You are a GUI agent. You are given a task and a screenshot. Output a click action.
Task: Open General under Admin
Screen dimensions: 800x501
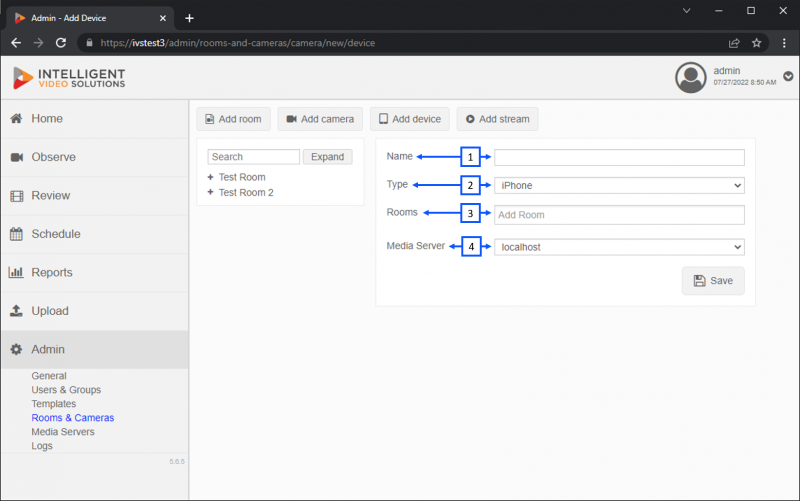[49, 376]
